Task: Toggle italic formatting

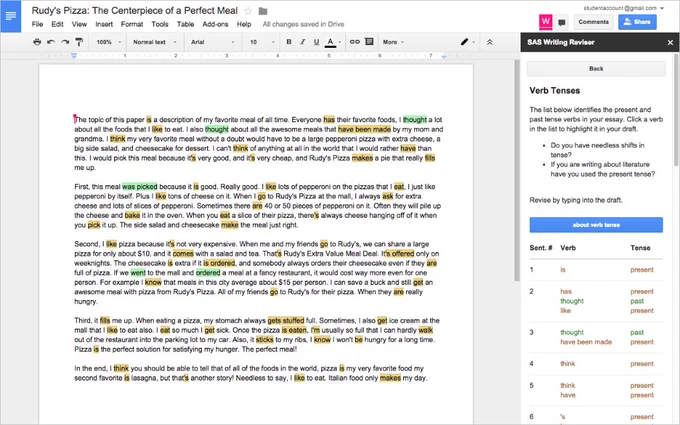Action: [x=303, y=42]
